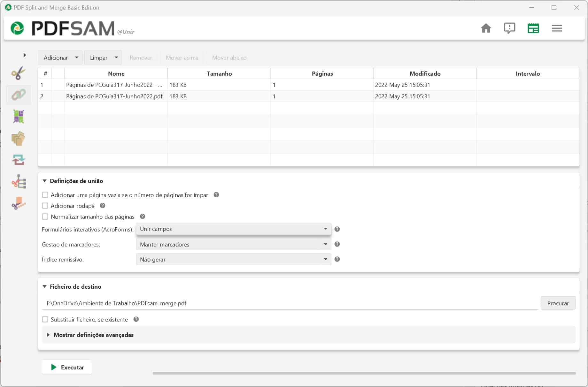Sort by the Páginas column header

322,73
